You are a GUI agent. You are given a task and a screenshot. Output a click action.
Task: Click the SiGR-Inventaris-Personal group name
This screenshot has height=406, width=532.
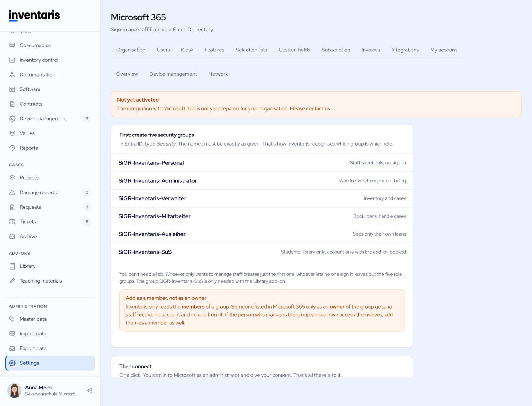(151, 163)
